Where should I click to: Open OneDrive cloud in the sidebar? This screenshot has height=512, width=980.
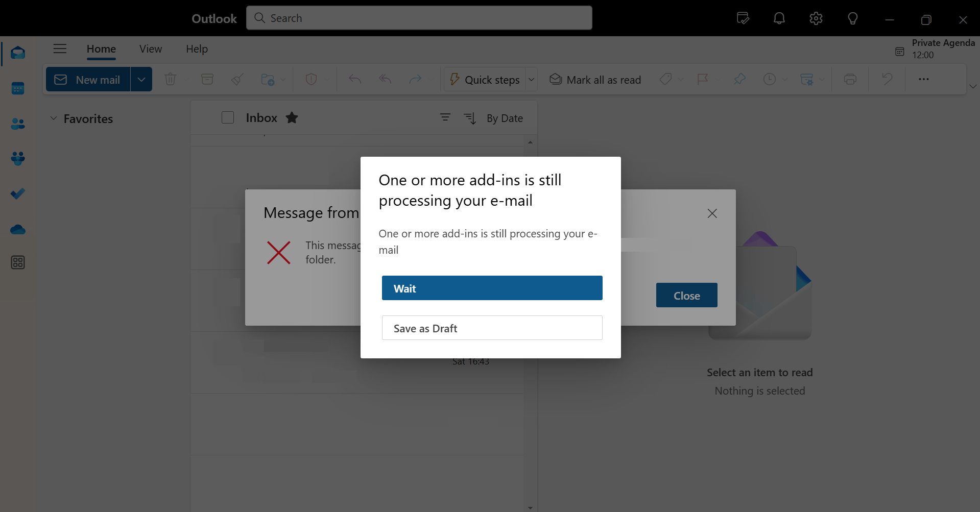pyautogui.click(x=18, y=230)
